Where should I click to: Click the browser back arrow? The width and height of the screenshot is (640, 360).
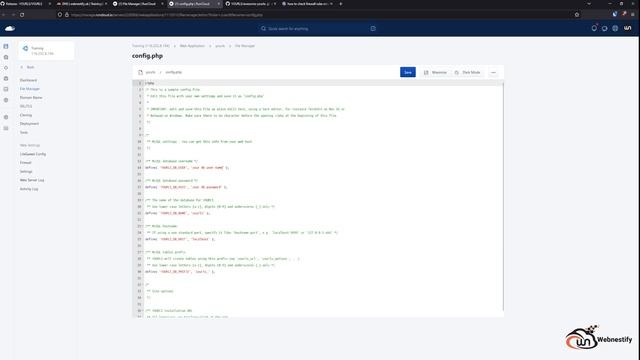click(4, 15)
